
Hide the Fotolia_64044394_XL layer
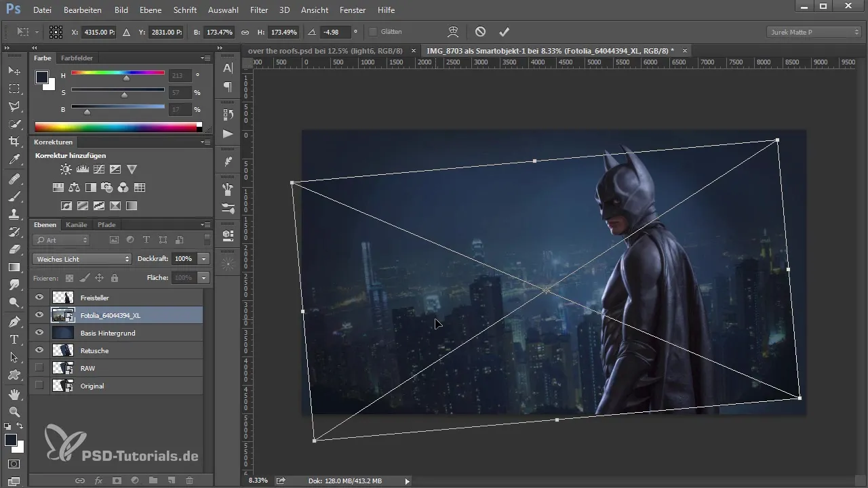(39, 315)
